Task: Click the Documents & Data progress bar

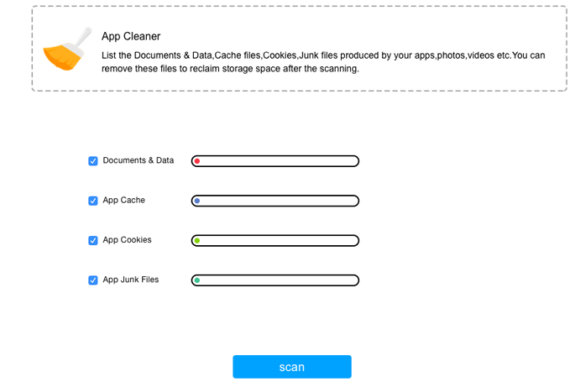Action: (x=275, y=161)
